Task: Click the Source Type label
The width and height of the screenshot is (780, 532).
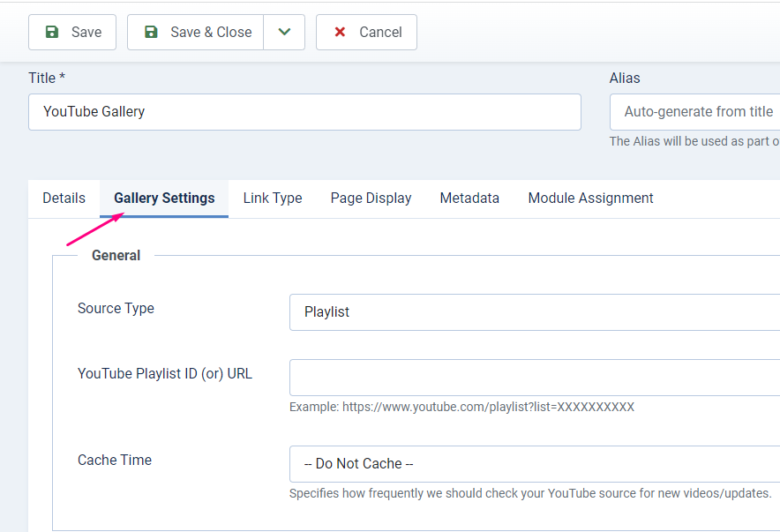Action: pos(116,308)
